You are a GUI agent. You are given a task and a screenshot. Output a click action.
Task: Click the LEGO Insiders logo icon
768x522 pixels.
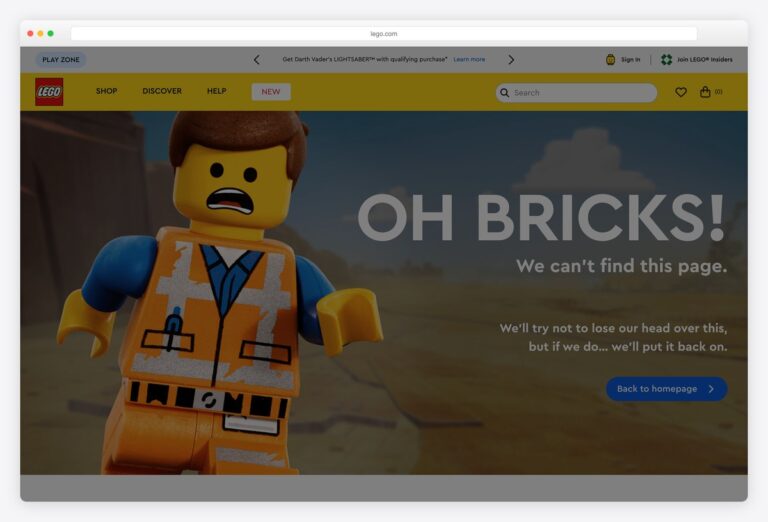(x=666, y=60)
